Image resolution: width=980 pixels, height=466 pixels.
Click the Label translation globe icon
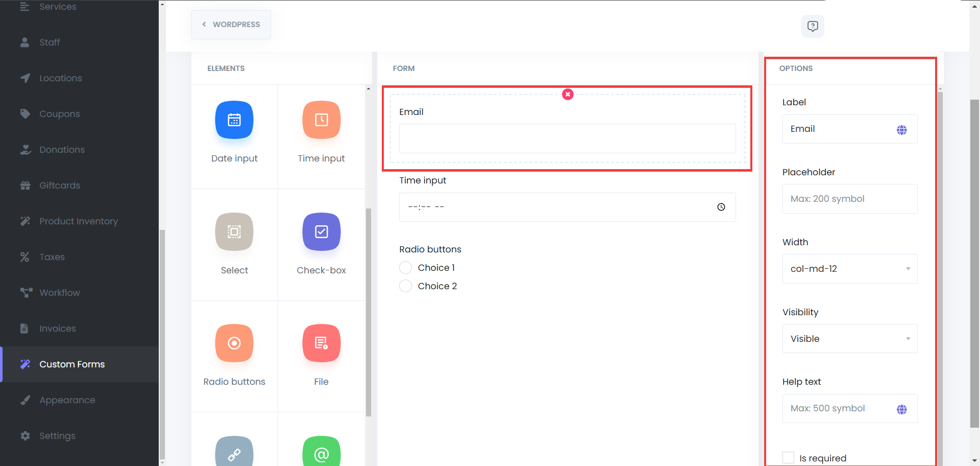[901, 130]
